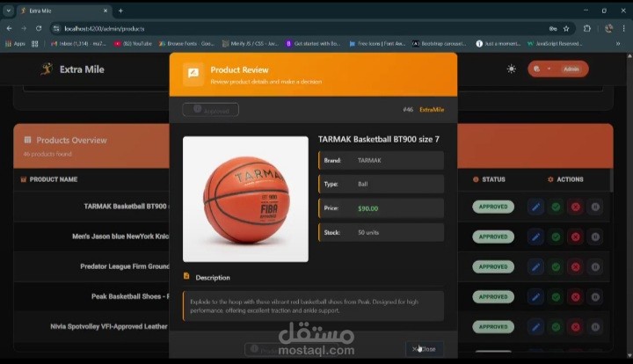Viewport: 633px width, 364px height.
Task: Open the JavaScript Reserved bookmark
Action: pyautogui.click(x=555, y=44)
